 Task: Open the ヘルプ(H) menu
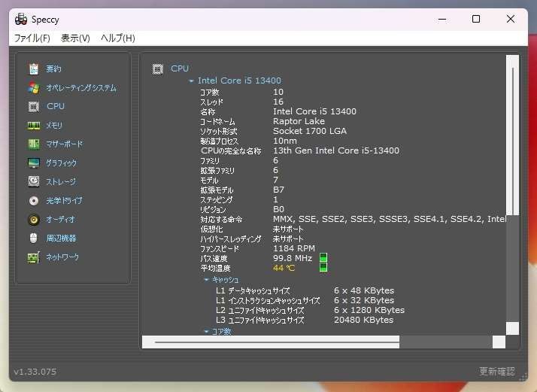click(118, 38)
